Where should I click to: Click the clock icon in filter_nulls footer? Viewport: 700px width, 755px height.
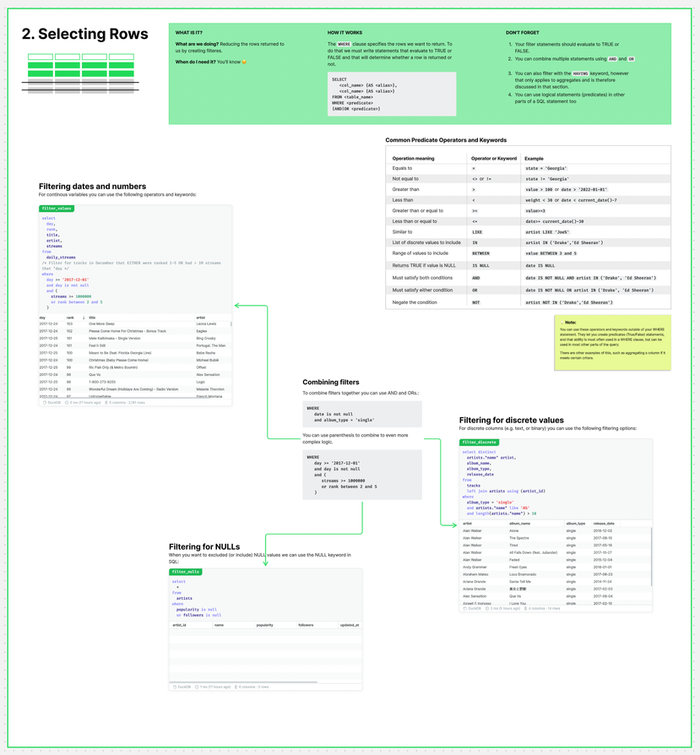tap(197, 687)
